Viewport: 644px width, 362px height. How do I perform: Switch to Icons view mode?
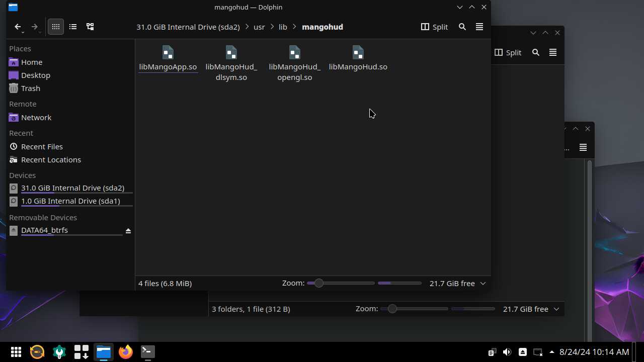[x=56, y=27]
